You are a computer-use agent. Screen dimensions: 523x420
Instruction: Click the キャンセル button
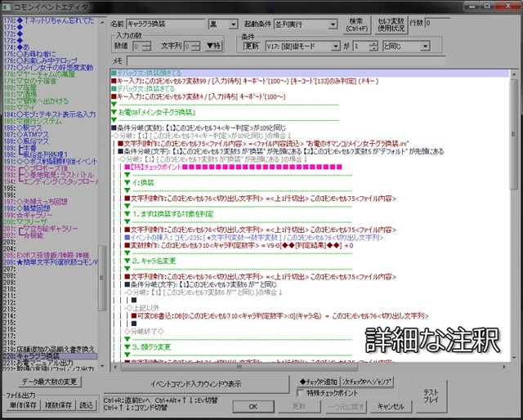click(x=391, y=406)
